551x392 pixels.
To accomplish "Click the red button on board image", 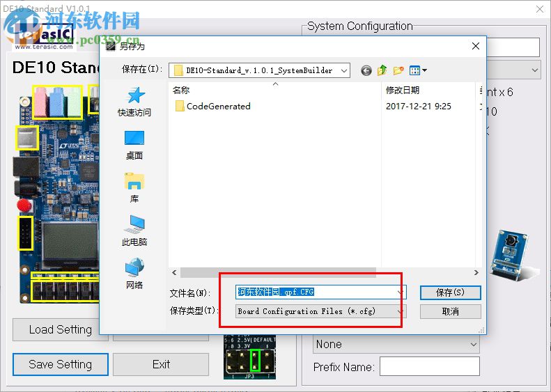I will click(x=24, y=205).
